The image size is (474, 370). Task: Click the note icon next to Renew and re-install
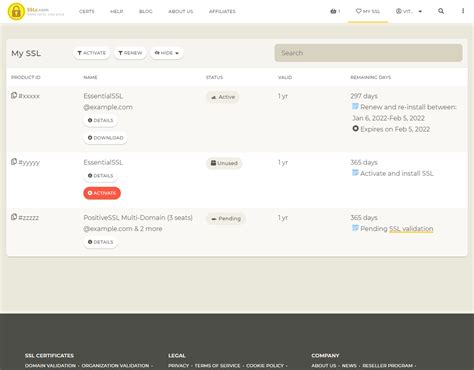[355, 107]
